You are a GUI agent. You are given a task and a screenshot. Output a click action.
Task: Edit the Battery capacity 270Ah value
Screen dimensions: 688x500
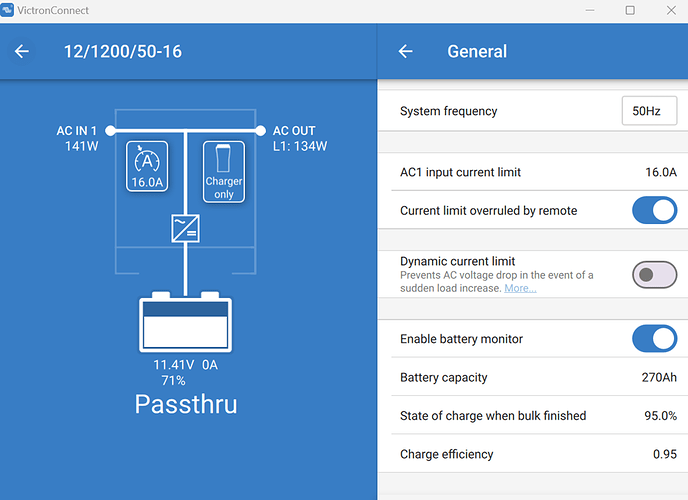tap(659, 377)
